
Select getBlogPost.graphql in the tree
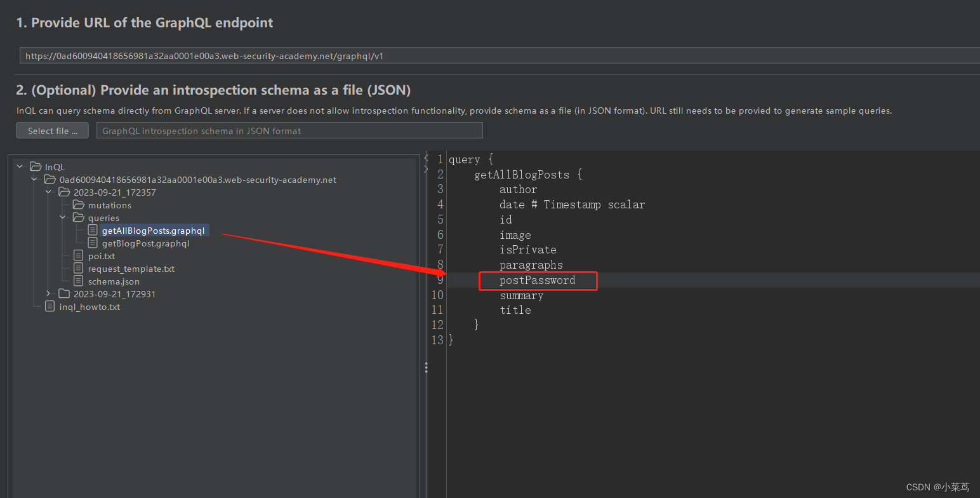pos(145,243)
